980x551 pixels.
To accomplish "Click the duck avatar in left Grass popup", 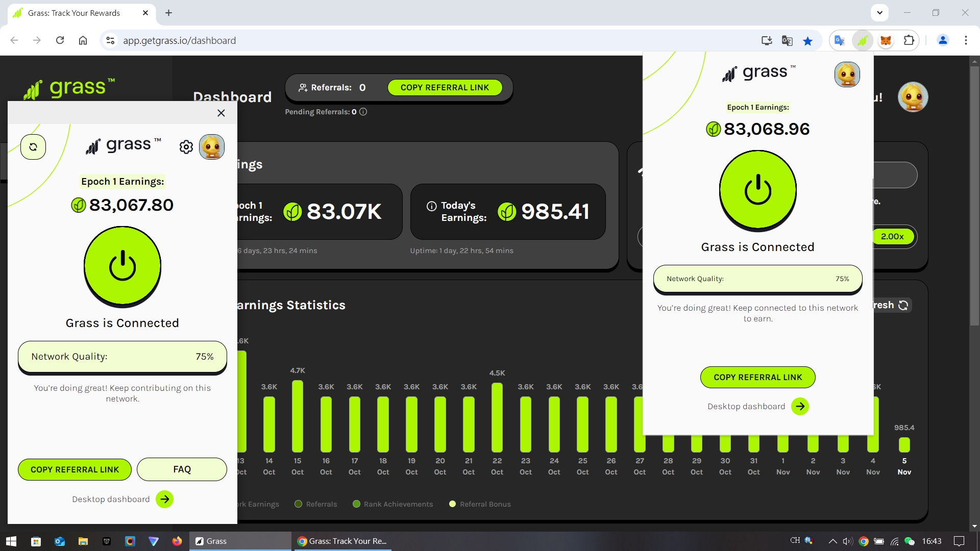I will coord(212,147).
